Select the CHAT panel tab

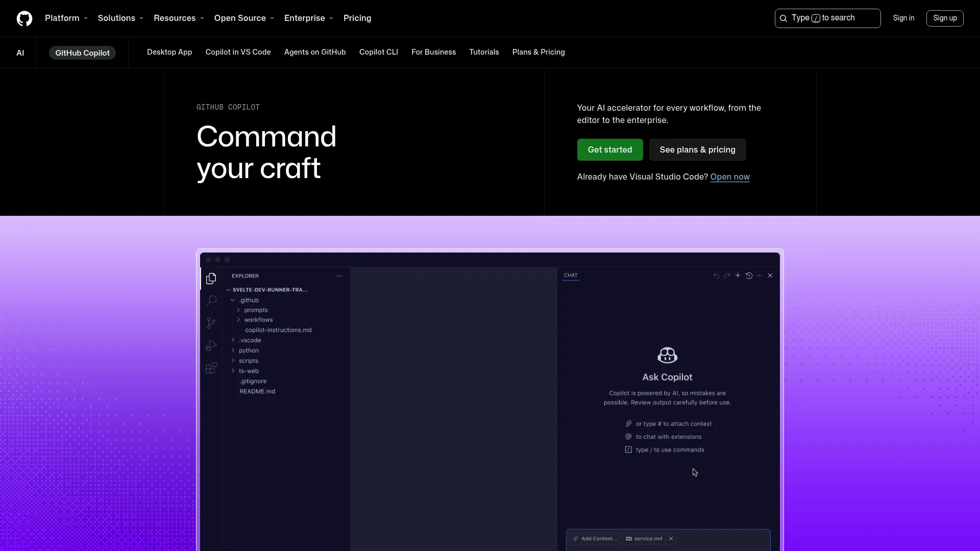tap(571, 275)
